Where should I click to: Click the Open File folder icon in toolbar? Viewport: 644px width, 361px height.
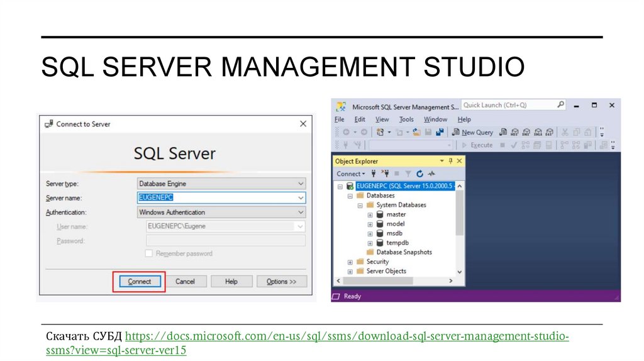(x=416, y=132)
